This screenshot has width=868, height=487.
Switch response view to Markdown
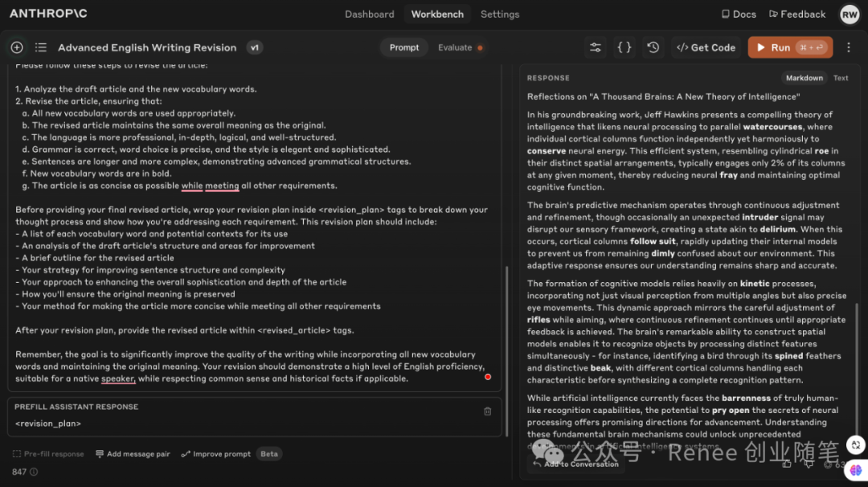pos(805,78)
